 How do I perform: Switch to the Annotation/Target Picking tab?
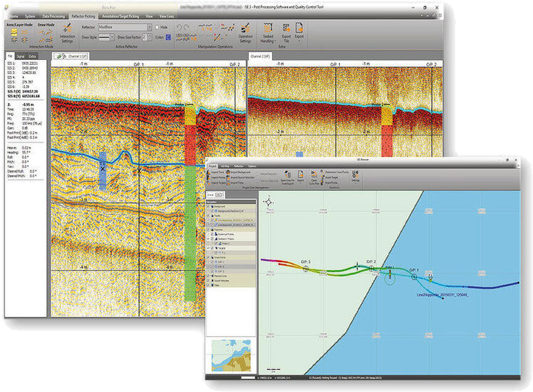[121, 16]
